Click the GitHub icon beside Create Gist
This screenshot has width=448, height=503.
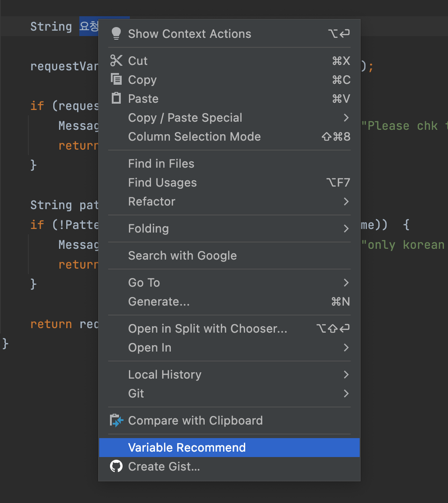tap(116, 466)
